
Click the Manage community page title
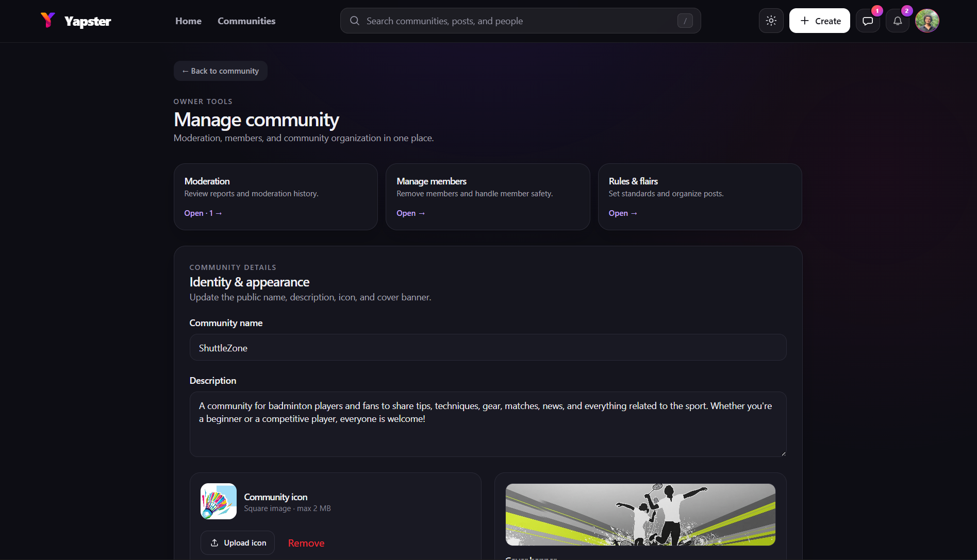pos(256,120)
